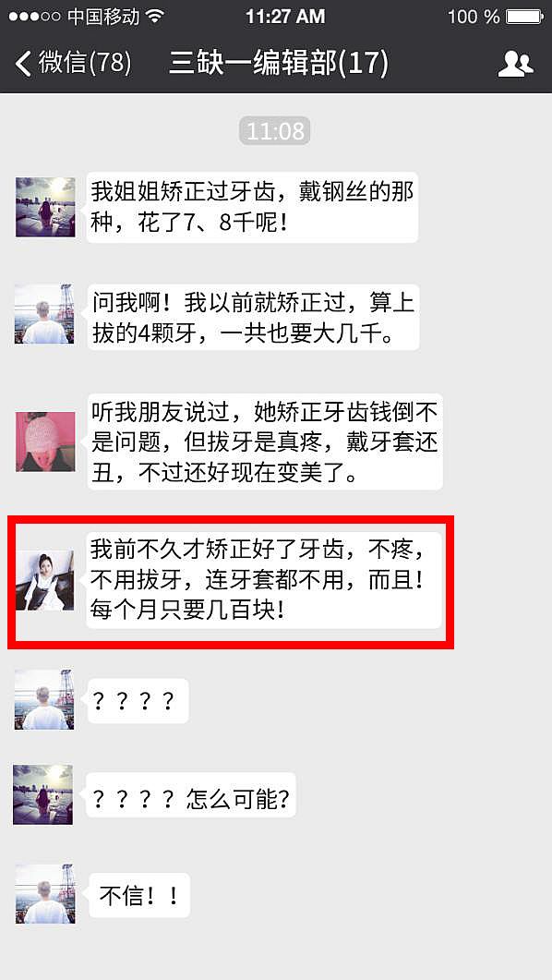Open the avatar beside the "不信！！" message
The height and width of the screenshot is (980, 552).
45,894
